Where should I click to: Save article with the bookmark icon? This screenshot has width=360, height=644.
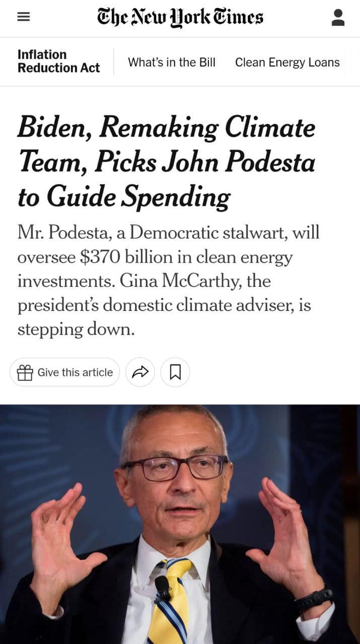[x=175, y=372]
